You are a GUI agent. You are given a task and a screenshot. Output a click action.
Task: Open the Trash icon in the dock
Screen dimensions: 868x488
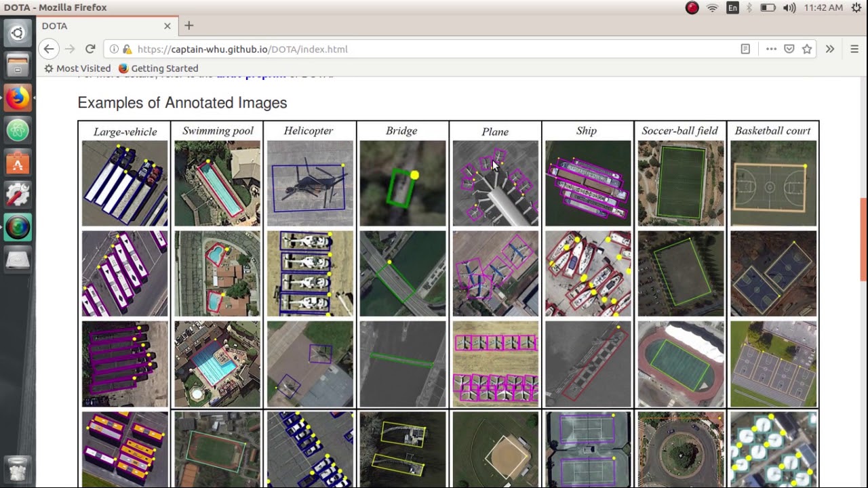(x=18, y=469)
